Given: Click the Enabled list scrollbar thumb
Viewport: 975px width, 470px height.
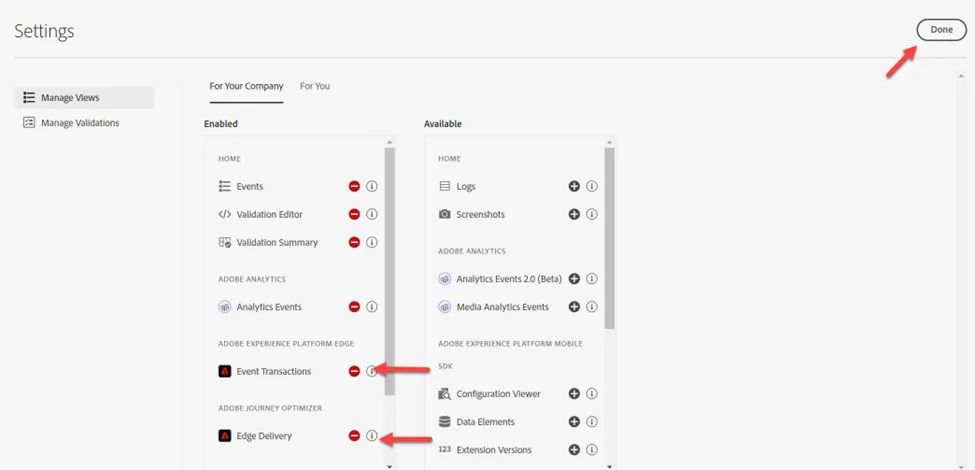Looking at the screenshot, I should [x=389, y=271].
